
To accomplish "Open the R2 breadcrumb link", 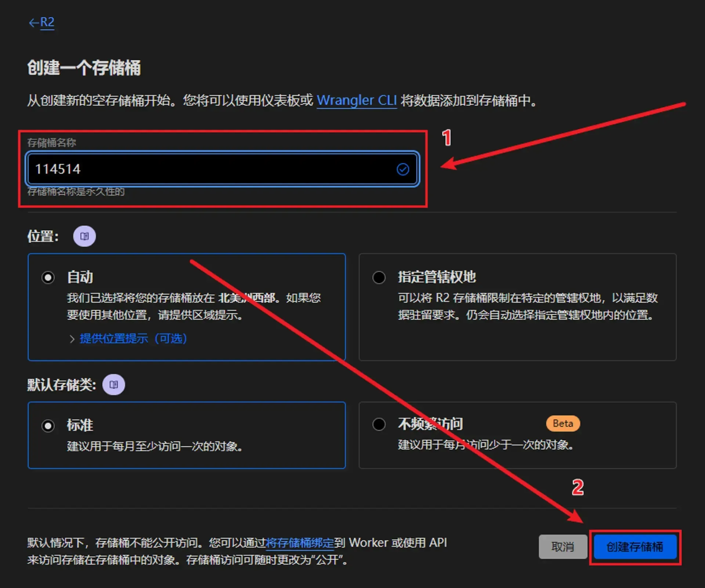I will pyautogui.click(x=47, y=22).
